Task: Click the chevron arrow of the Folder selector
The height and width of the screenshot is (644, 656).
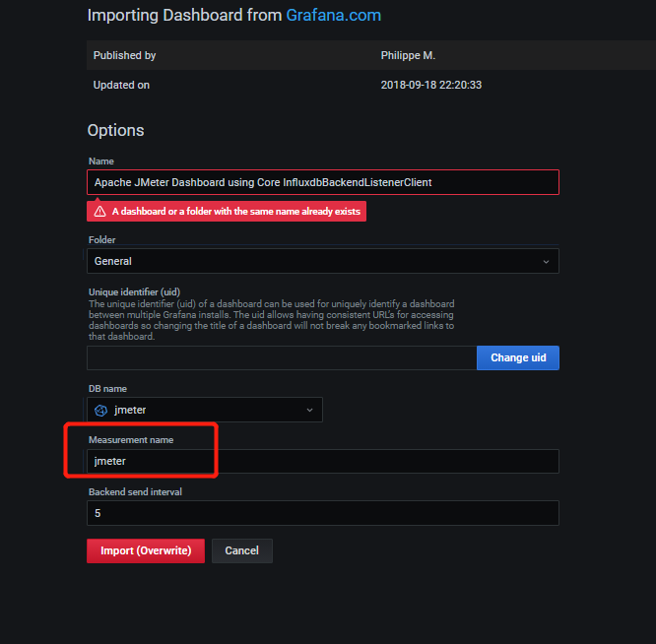Action: point(546,261)
